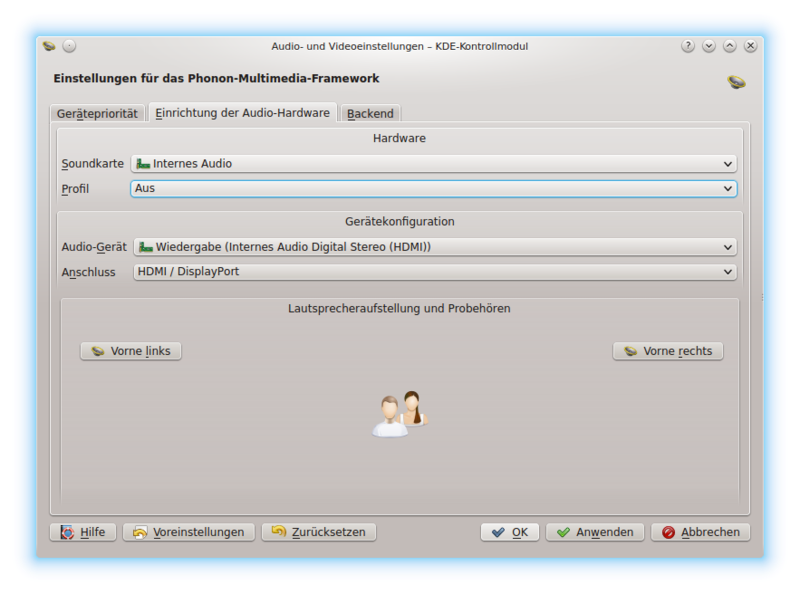
Task: Select the Einrichtung der Audio-Hardware tab
Action: 241,113
